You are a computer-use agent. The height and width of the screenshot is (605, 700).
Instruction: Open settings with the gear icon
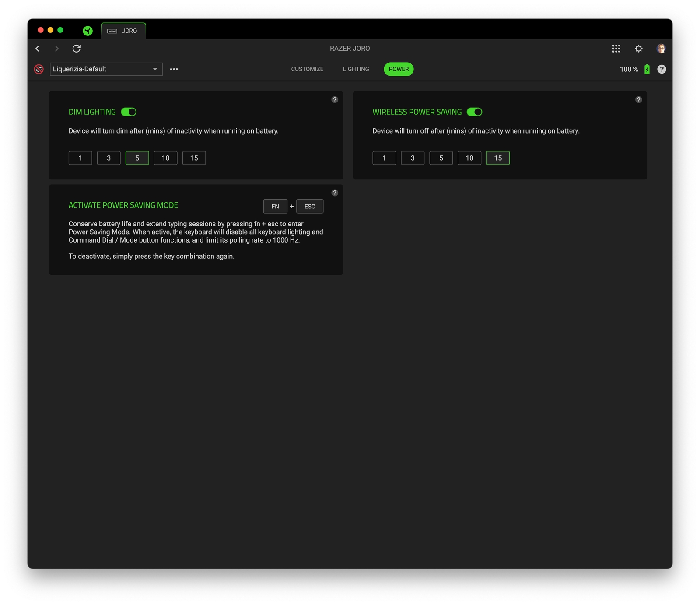[x=639, y=49]
